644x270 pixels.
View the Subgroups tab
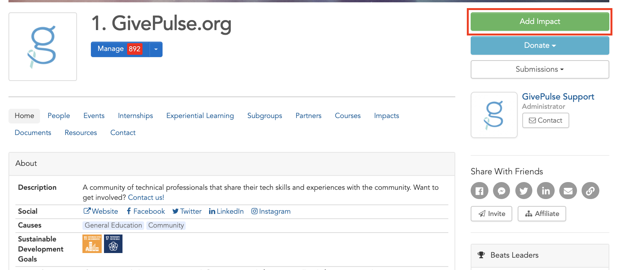pyautogui.click(x=265, y=116)
